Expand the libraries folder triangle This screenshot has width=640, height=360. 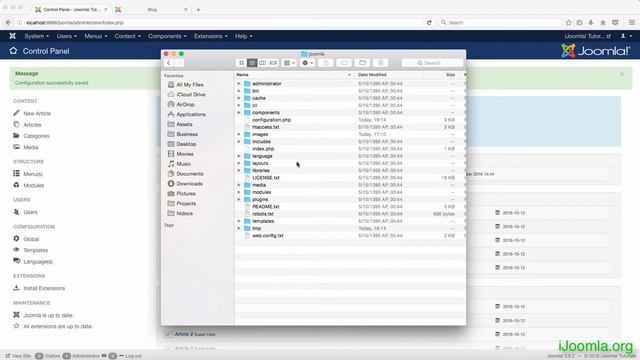pos(239,171)
